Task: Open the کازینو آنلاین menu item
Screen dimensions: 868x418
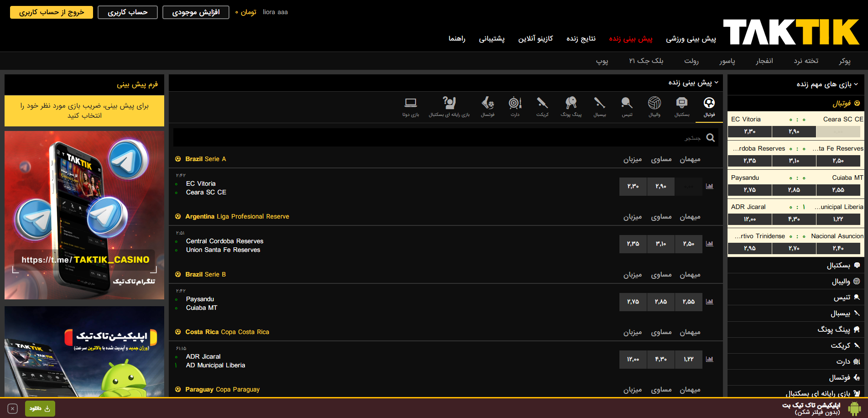Action: [x=535, y=39]
